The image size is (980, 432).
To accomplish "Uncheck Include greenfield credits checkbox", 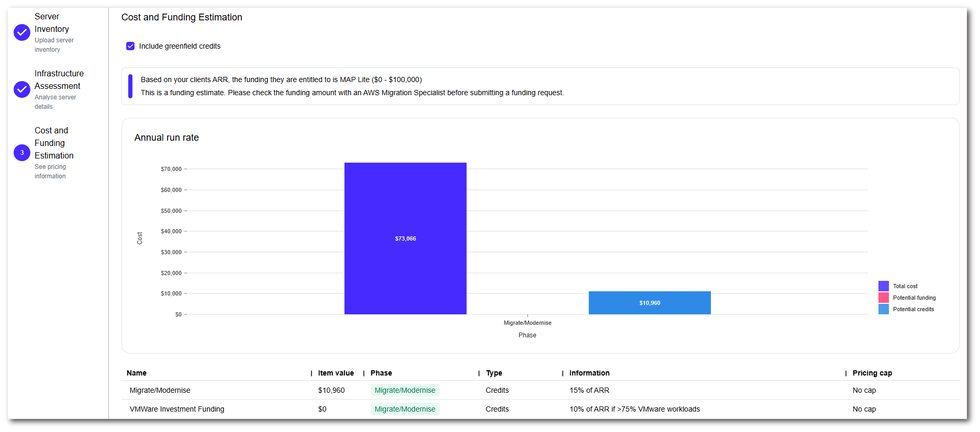I will 130,46.
